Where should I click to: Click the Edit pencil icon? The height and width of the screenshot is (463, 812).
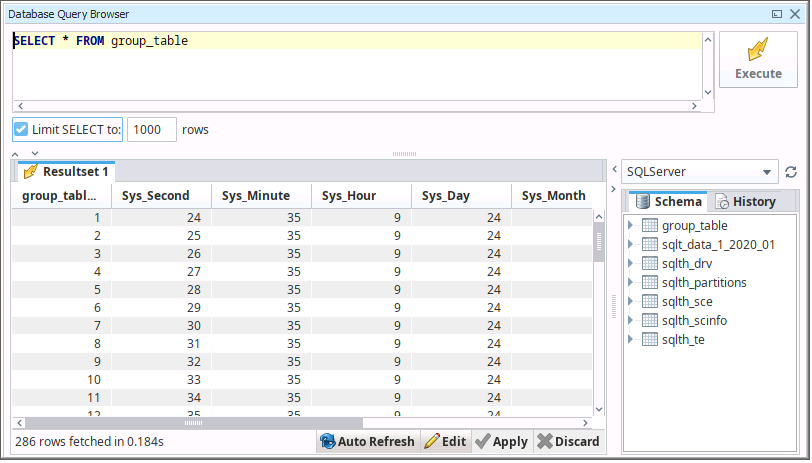(x=432, y=441)
